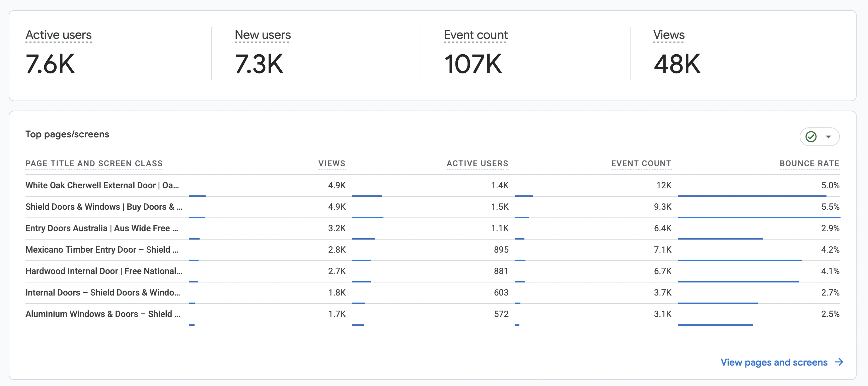
Task: Click the 3.2K views cell
Action: coord(337,228)
